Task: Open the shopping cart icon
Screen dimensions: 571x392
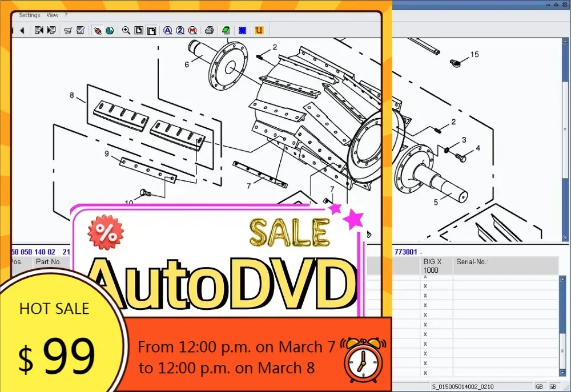Action: [68, 31]
